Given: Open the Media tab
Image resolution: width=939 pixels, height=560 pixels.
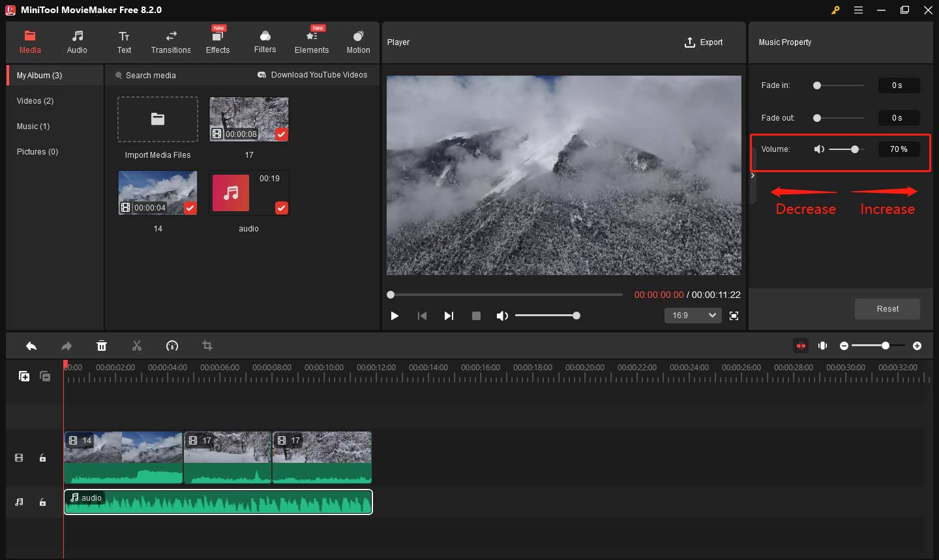Looking at the screenshot, I should 30,42.
